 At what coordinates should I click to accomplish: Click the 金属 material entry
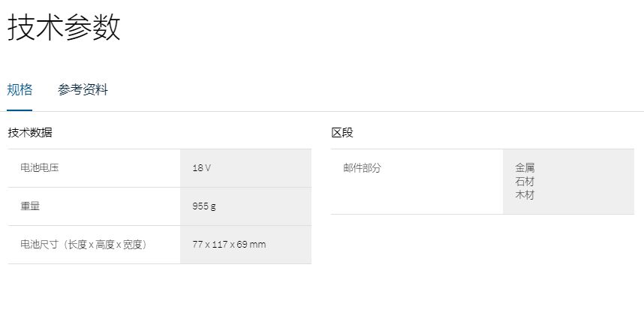tap(525, 168)
